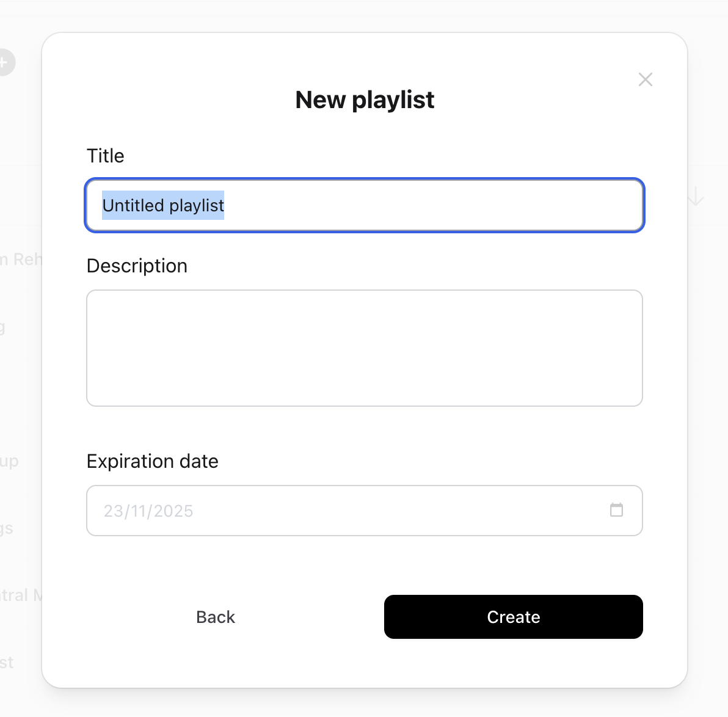
Task: Click the Expiration date field
Action: pos(365,511)
